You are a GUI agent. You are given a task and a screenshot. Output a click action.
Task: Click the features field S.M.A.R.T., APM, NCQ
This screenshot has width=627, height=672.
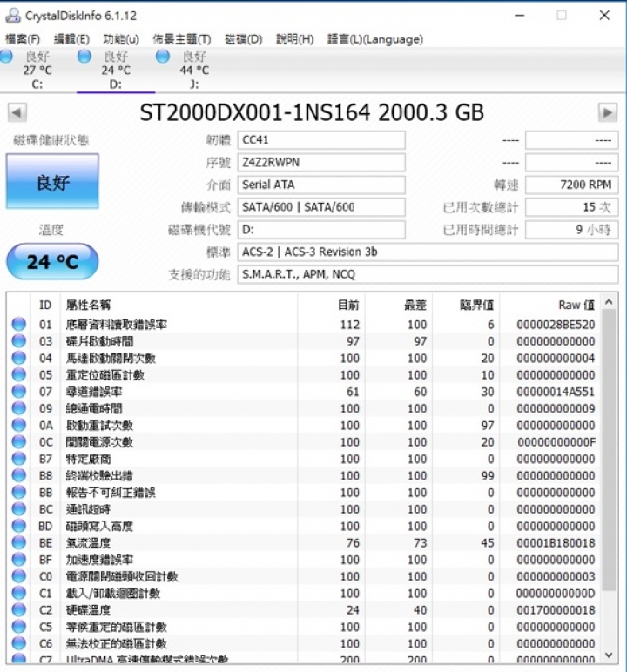428,274
